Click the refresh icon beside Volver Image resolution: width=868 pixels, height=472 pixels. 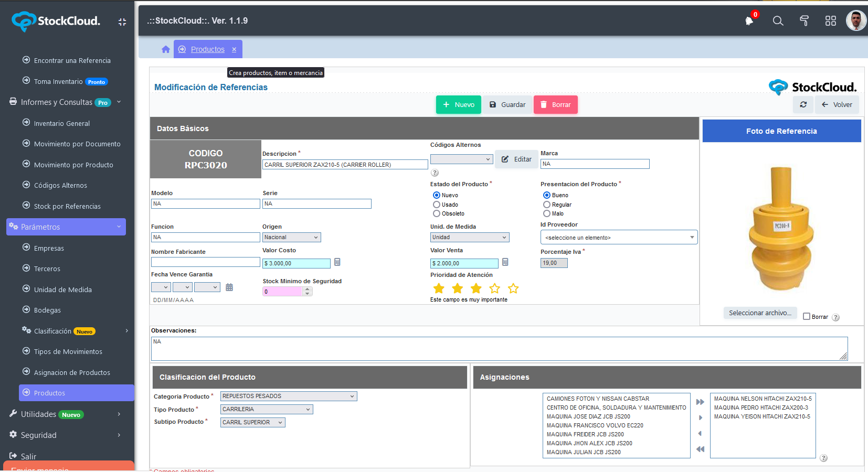(803, 105)
